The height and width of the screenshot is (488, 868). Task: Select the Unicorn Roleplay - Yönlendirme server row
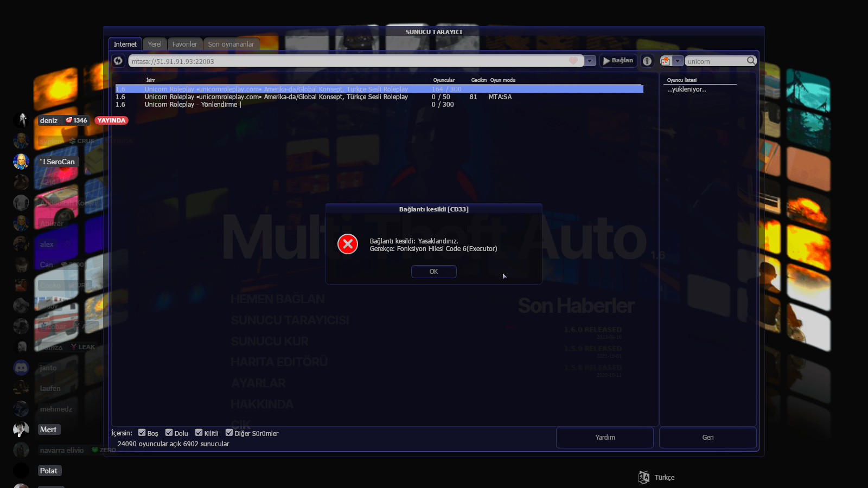pyautogui.click(x=379, y=105)
